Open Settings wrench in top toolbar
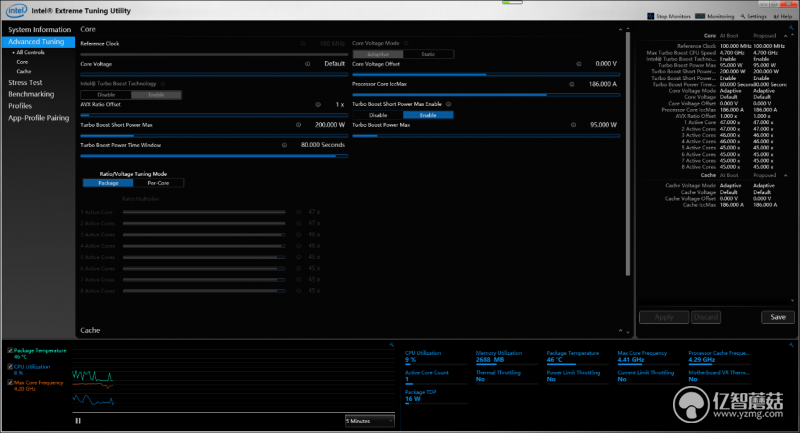This screenshot has width=800, height=433. tap(754, 16)
